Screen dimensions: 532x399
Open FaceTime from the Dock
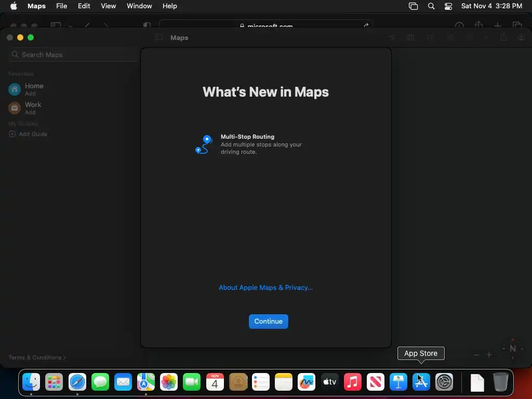192,382
